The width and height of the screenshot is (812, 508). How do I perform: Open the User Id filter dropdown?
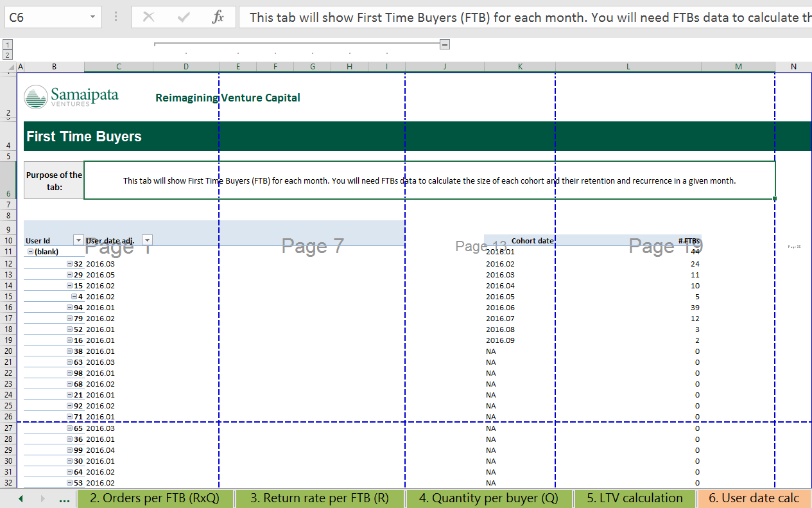tap(78, 240)
